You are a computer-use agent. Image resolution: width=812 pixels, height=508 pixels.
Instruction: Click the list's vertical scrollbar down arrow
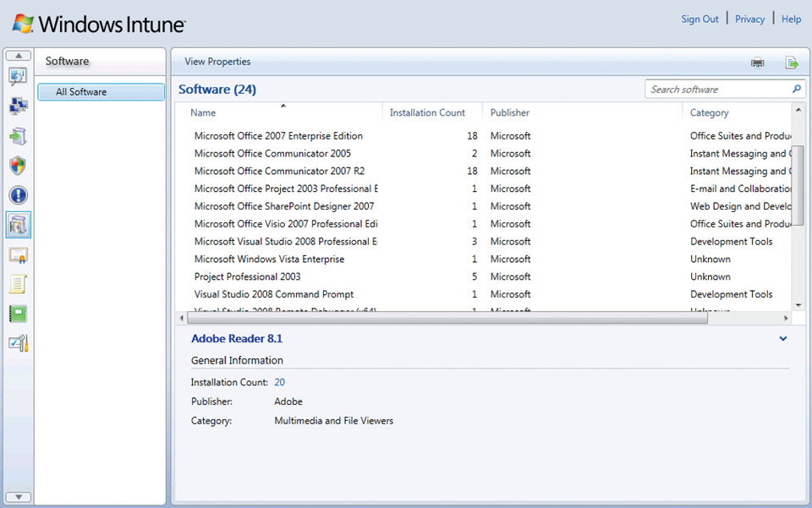(x=798, y=305)
